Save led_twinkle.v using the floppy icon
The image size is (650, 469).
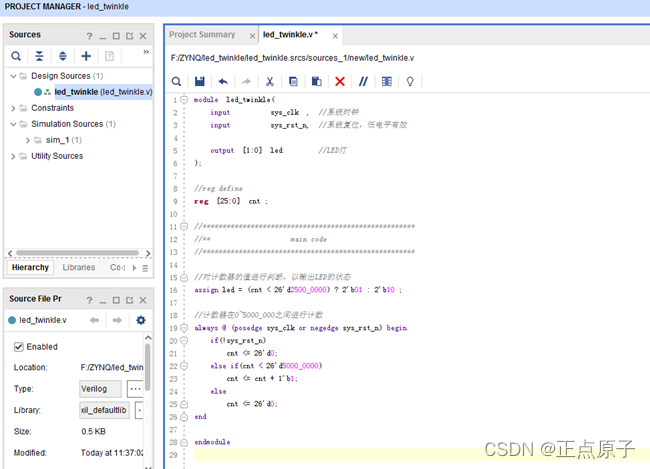[x=200, y=81]
